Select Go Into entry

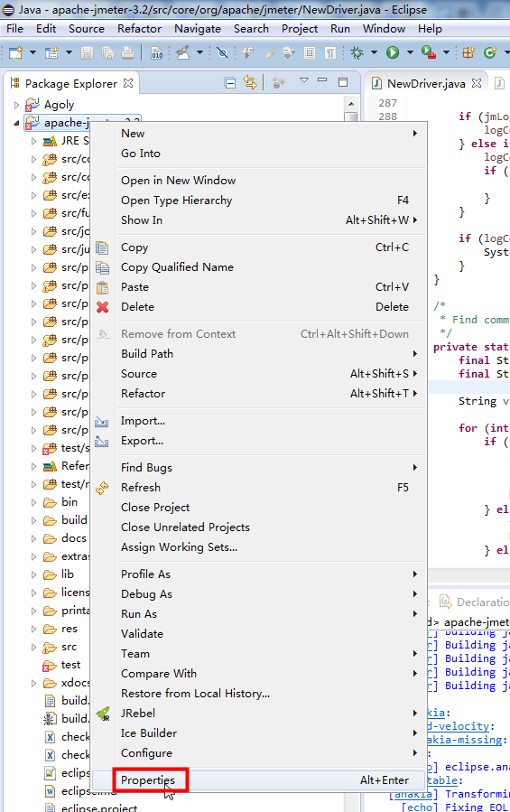259,154
